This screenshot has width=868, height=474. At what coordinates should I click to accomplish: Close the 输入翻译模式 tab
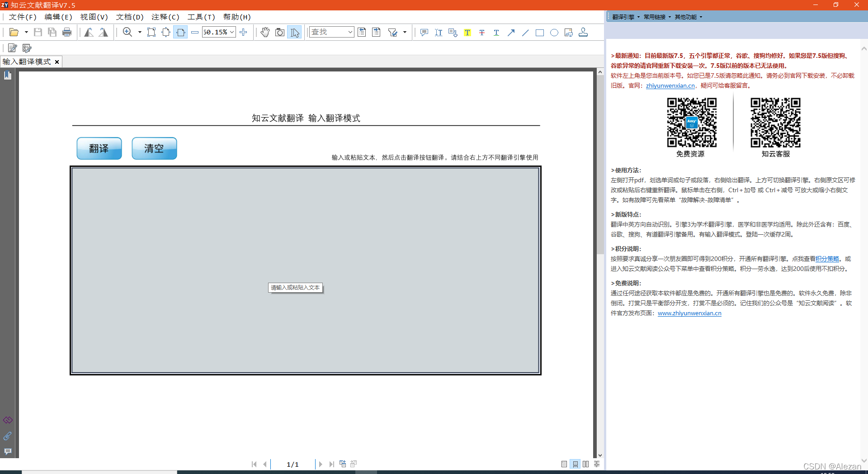[x=57, y=62]
